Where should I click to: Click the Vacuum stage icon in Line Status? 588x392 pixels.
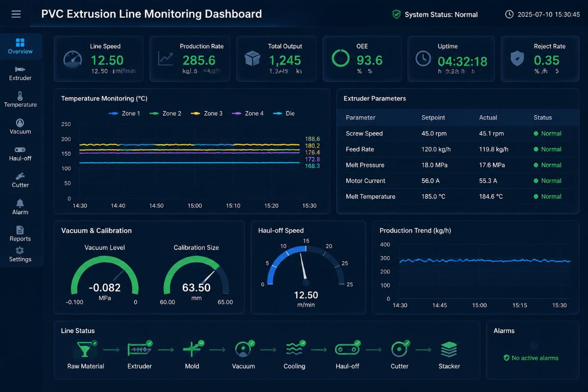244,349
